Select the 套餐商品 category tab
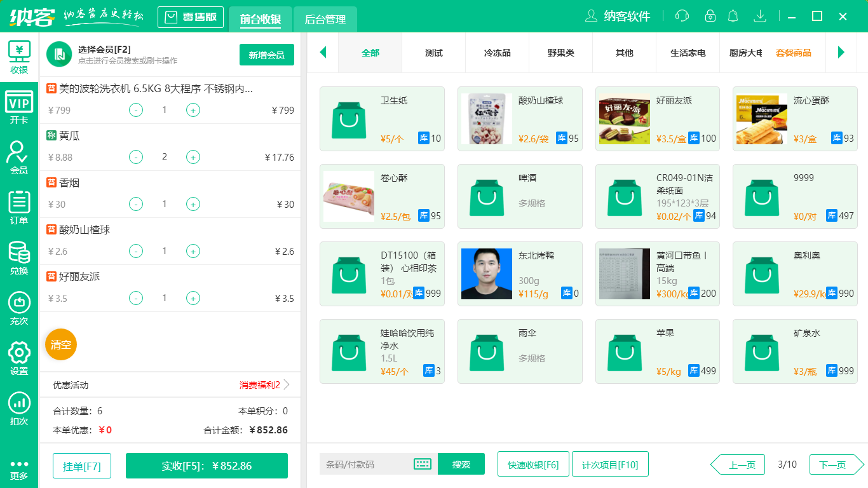 pyautogui.click(x=794, y=53)
